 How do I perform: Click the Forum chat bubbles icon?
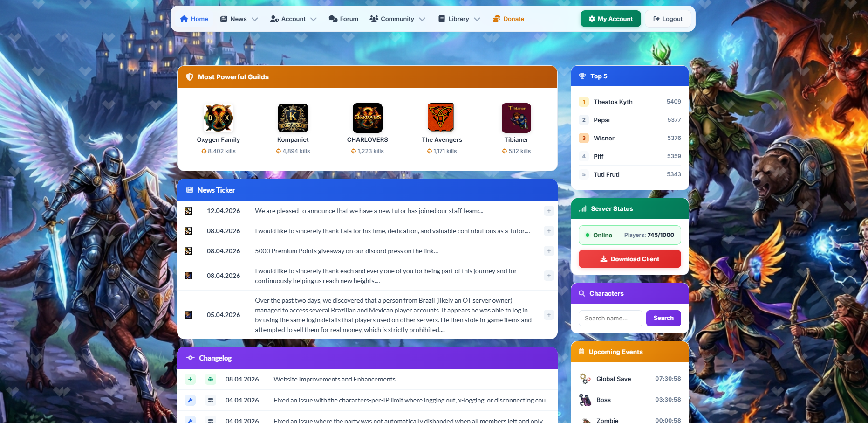(333, 19)
